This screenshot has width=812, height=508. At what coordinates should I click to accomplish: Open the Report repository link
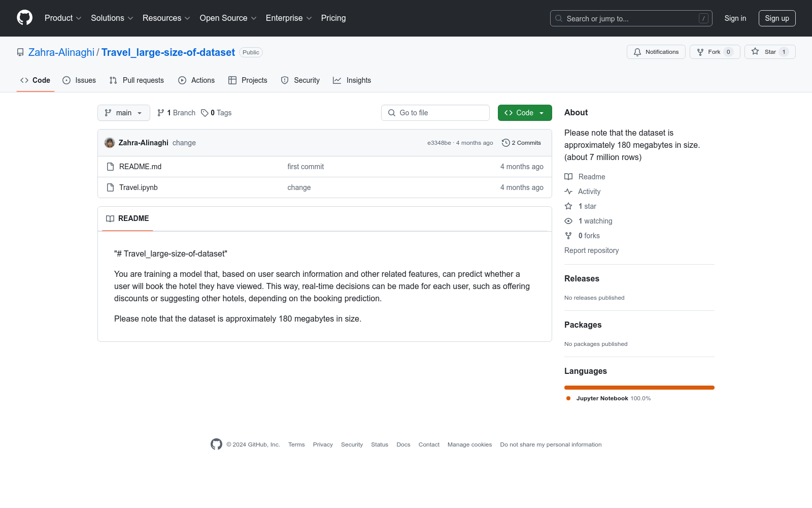[x=591, y=250]
